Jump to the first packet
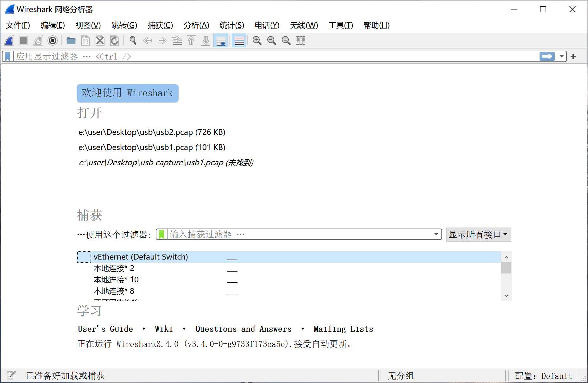 (x=191, y=41)
